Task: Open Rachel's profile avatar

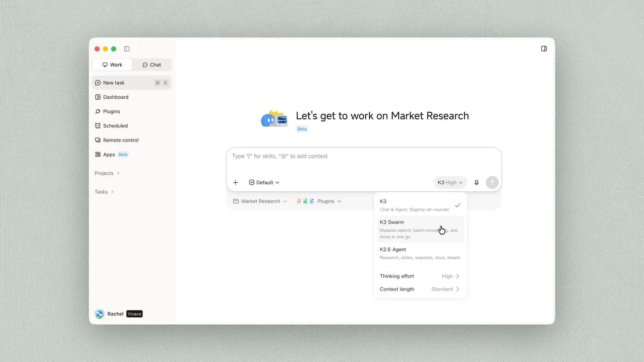Action: pos(100,314)
